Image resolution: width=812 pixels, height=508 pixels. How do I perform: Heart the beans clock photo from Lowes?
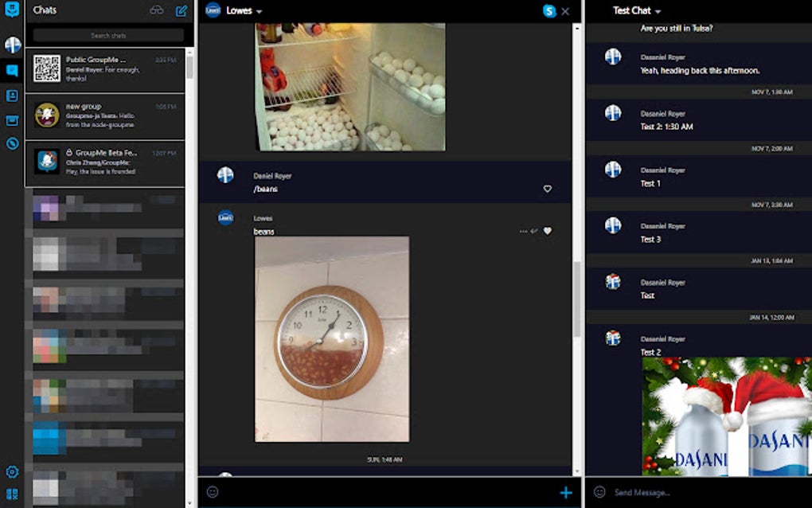pyautogui.click(x=547, y=231)
